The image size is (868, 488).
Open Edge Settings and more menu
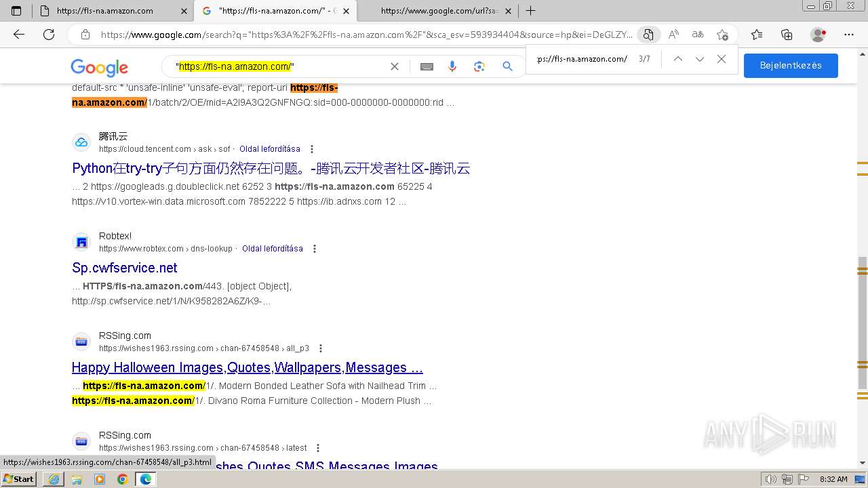click(849, 35)
